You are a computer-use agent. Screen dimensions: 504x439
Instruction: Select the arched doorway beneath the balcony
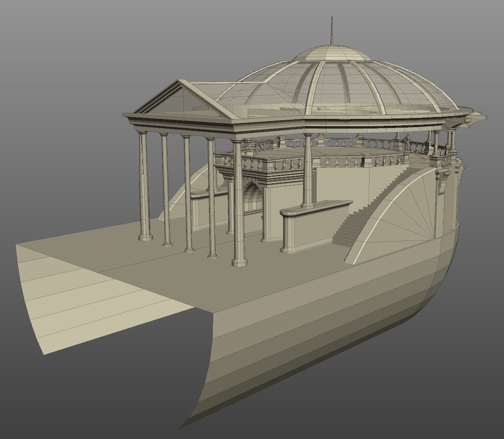point(253,198)
